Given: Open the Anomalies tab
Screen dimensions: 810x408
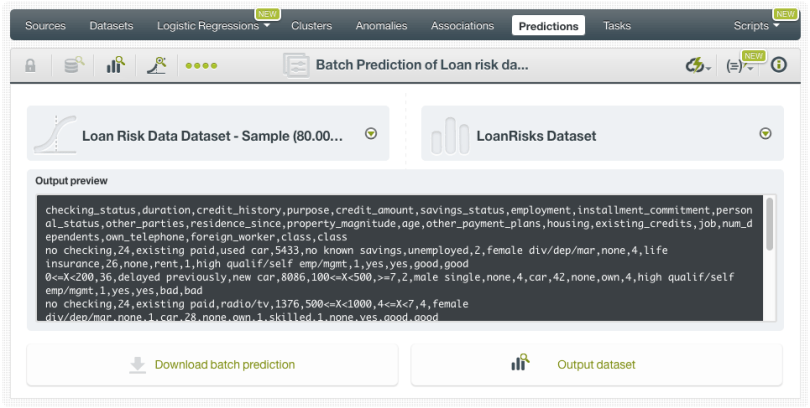Looking at the screenshot, I should pyautogui.click(x=381, y=25).
